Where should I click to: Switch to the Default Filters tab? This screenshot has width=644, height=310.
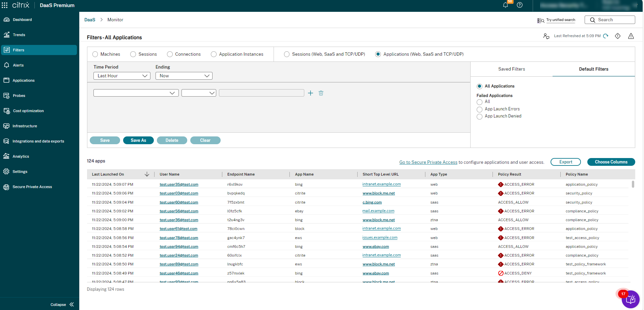(x=594, y=69)
